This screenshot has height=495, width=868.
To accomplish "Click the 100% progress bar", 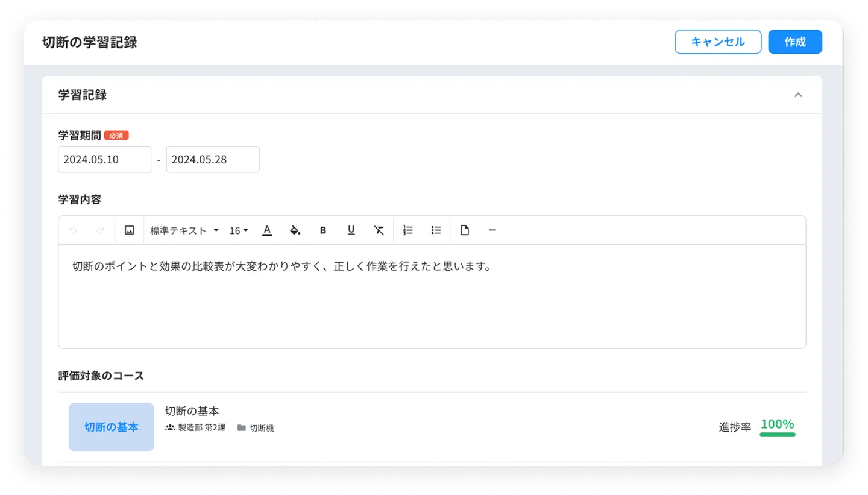I will point(778,434).
